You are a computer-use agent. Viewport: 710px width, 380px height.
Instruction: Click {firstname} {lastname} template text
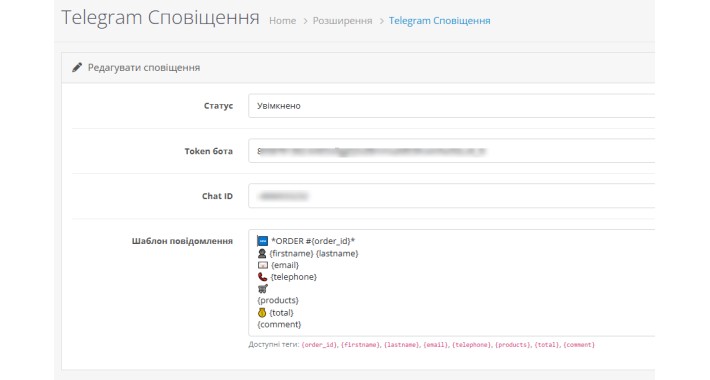pos(314,253)
